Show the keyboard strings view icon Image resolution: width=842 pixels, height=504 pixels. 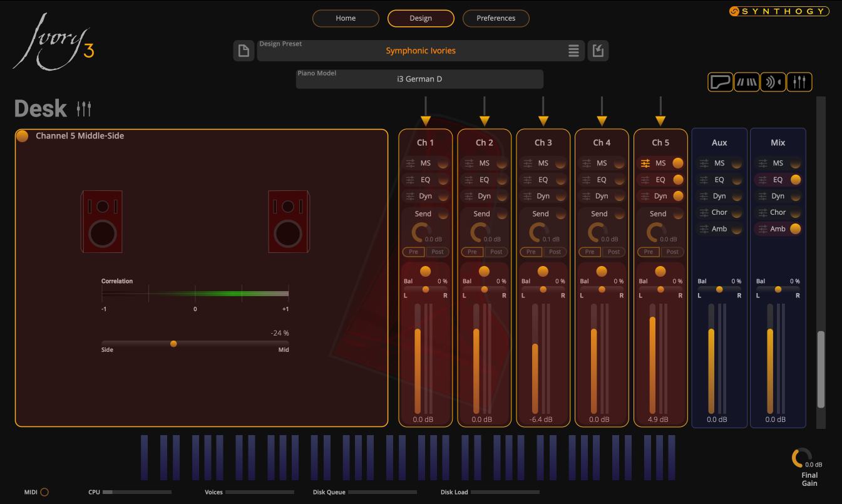coord(747,82)
